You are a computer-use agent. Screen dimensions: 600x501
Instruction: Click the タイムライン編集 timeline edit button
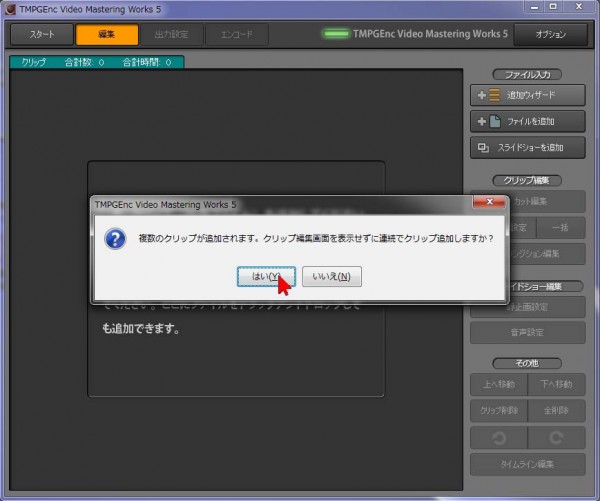528,464
